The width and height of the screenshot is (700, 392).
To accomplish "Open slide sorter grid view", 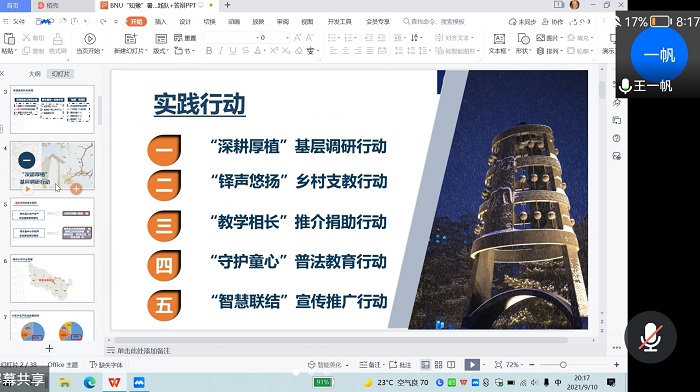I will pyautogui.click(x=438, y=365).
